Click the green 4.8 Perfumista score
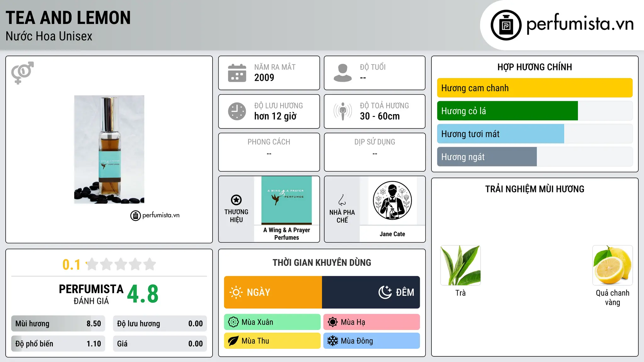Image resolution: width=644 pixels, height=362 pixels. (x=143, y=294)
